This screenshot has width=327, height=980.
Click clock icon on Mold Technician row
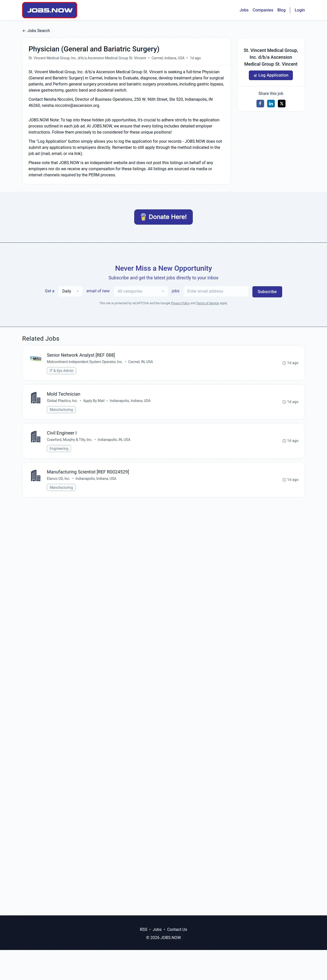[x=284, y=402]
